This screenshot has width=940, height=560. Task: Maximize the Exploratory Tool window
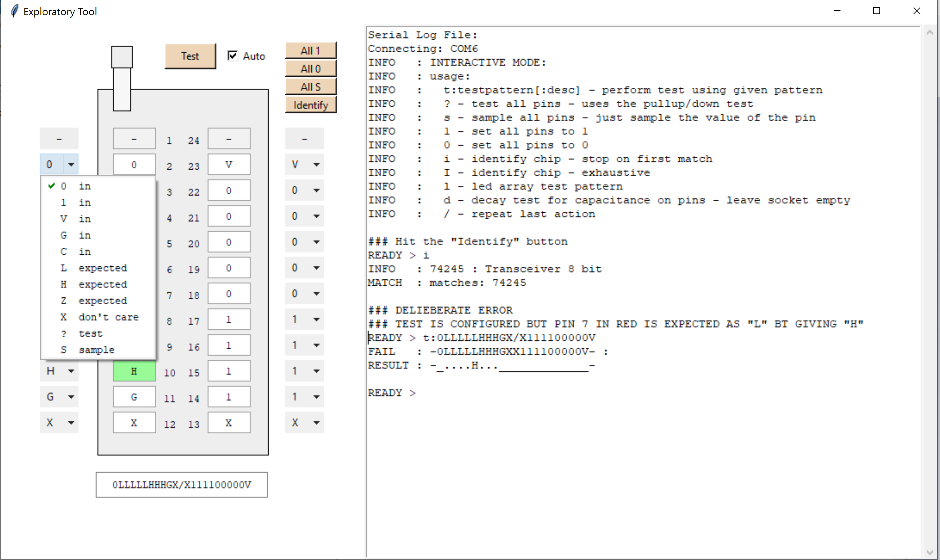click(x=877, y=11)
